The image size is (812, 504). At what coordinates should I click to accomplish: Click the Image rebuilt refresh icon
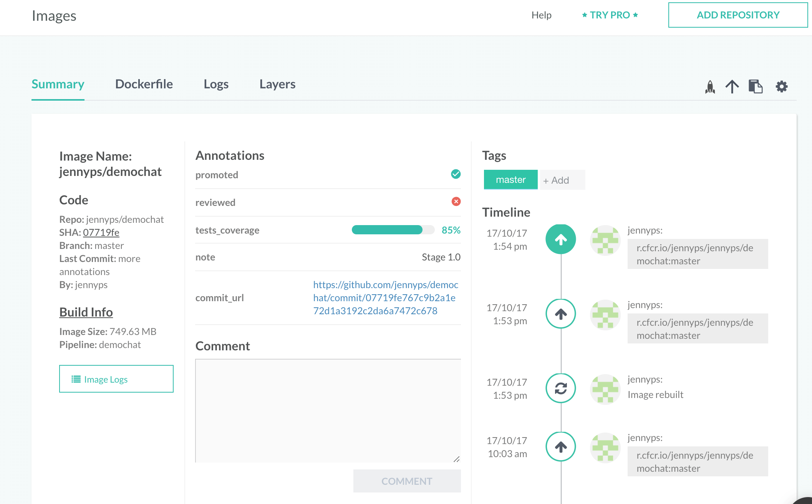point(561,388)
